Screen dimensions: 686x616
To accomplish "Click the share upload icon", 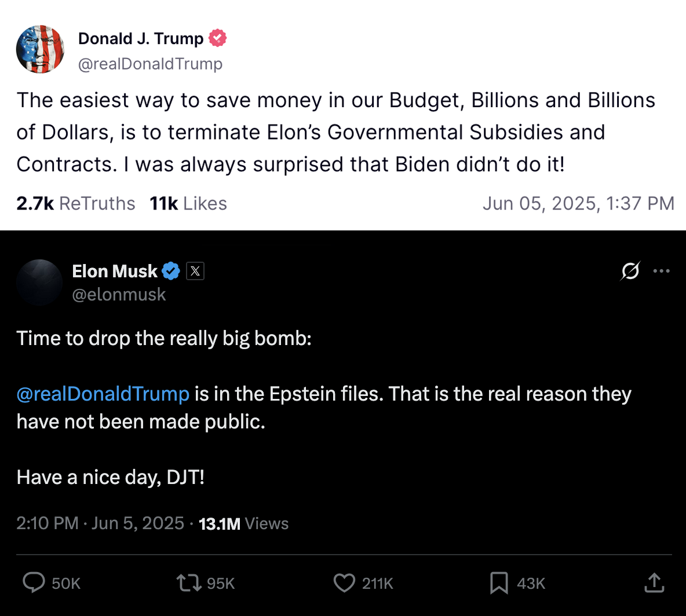I will pos(654,582).
